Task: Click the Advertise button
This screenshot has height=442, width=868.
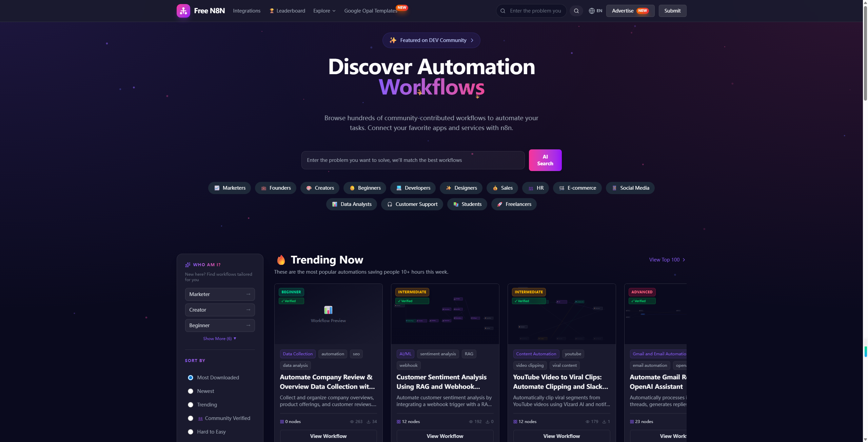Action: [x=630, y=11]
